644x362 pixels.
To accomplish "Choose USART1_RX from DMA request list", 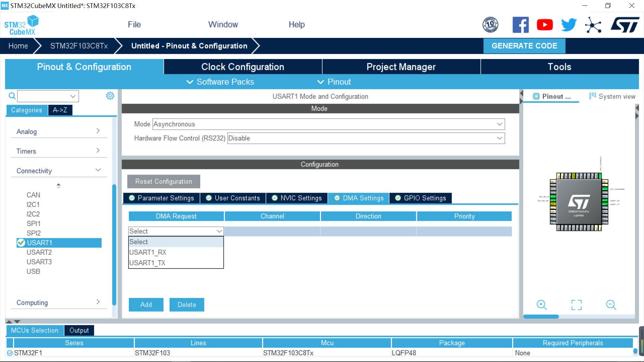I will coord(148,252).
